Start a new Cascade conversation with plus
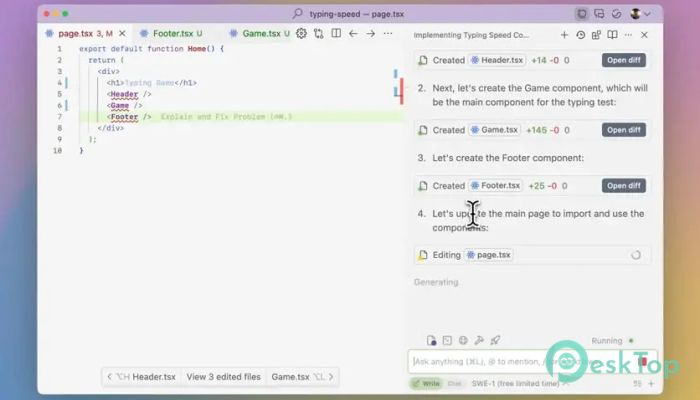Image resolution: width=700 pixels, height=400 pixels. tap(564, 35)
